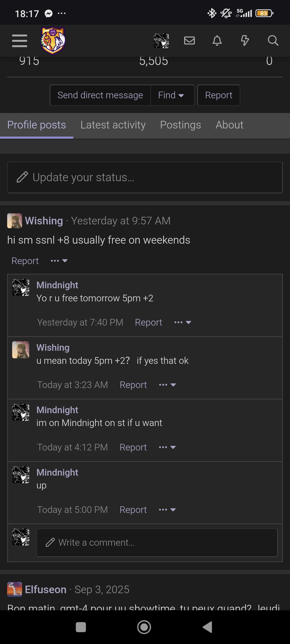Screen dimensions: 290x644
Task: Tap the Android back navigation triangle
Action: click(x=208, y=627)
